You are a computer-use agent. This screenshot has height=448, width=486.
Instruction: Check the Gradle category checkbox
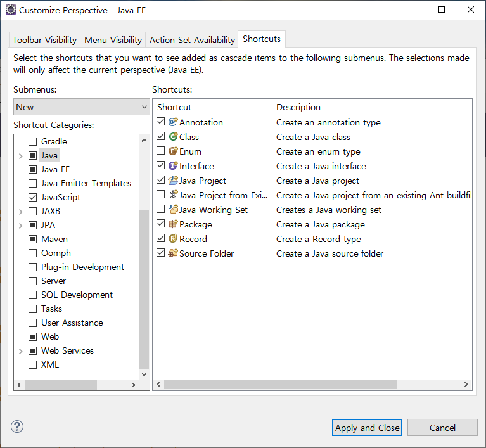32,142
